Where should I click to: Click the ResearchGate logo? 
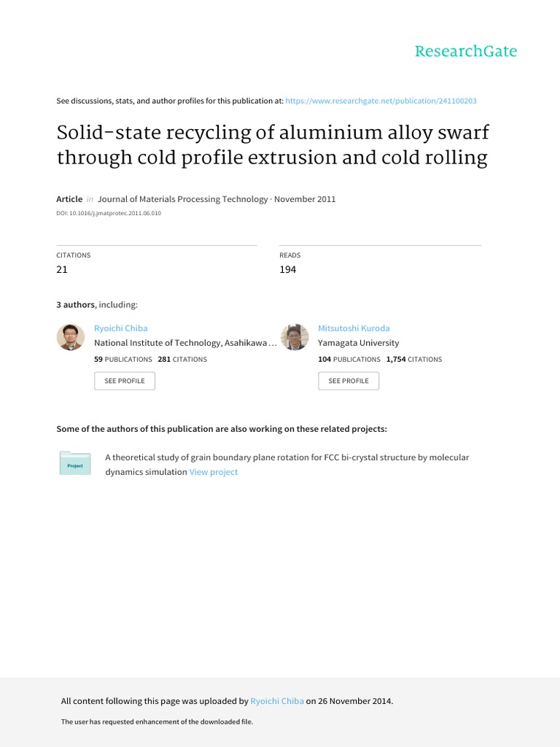point(465,51)
